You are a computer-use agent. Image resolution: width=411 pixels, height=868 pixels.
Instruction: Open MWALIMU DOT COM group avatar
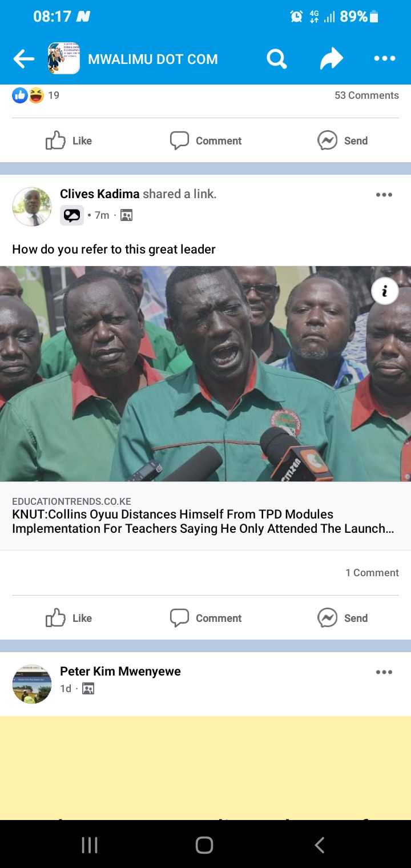click(63, 58)
